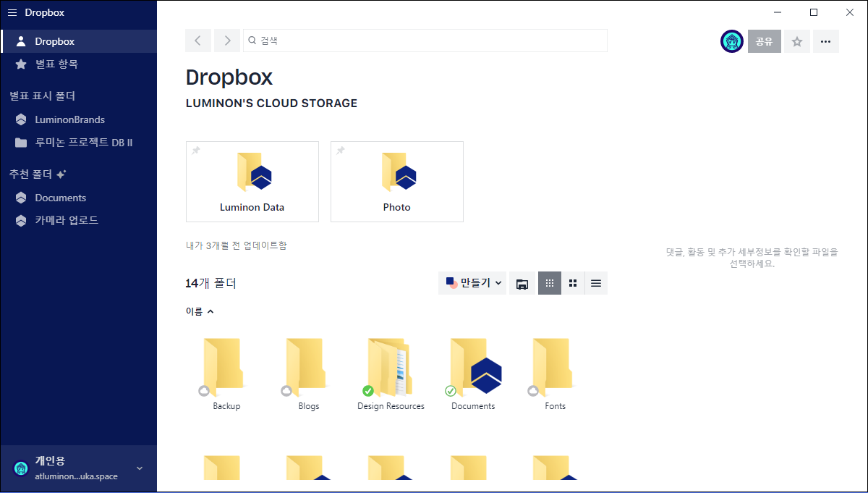
Task: Select the Design Resources folder
Action: (x=391, y=374)
